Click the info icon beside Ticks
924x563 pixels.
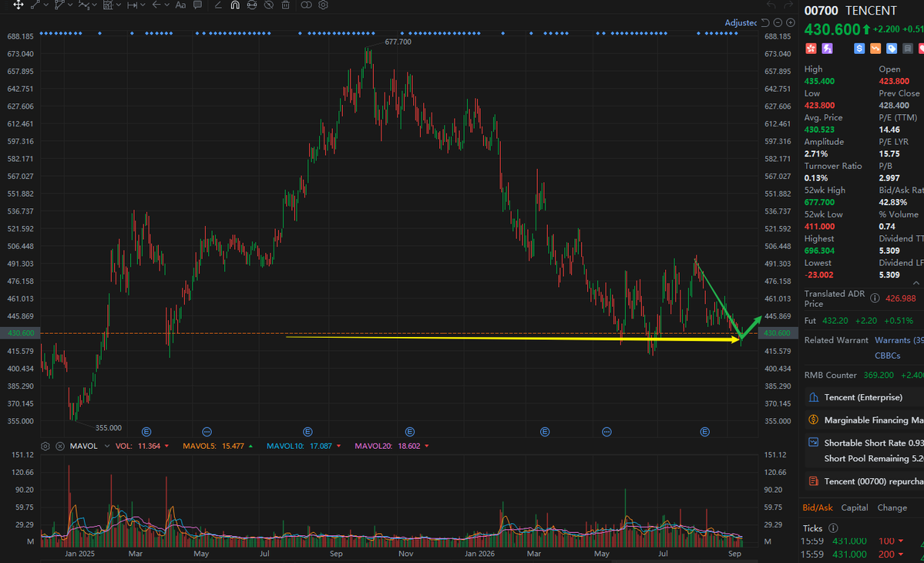point(833,528)
